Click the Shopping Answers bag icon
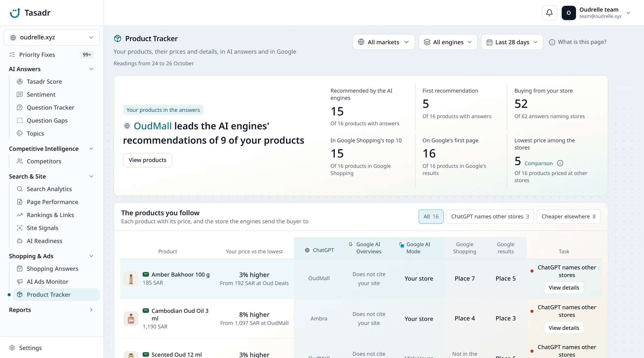644x358 pixels. [x=20, y=269]
